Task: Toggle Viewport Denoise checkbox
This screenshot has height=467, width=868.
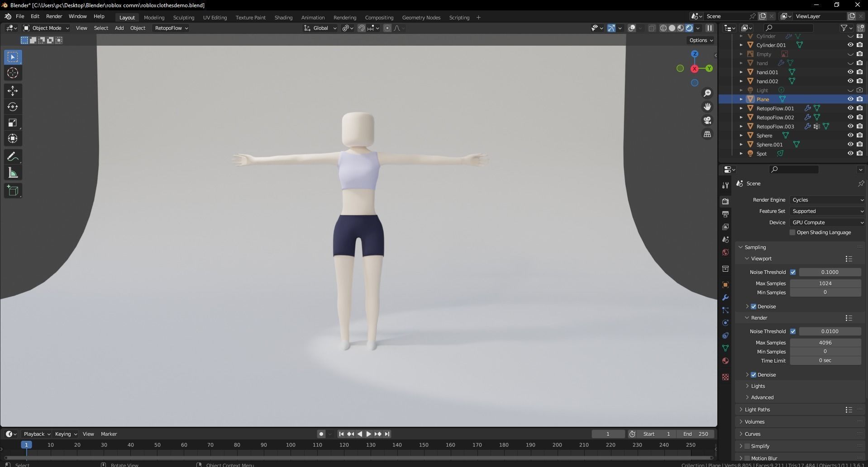Action: 754,307
